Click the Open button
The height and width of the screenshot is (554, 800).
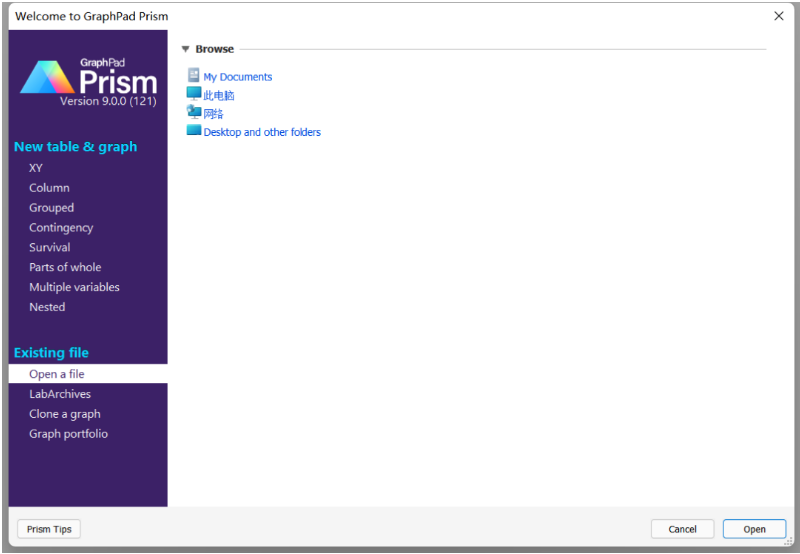754,529
